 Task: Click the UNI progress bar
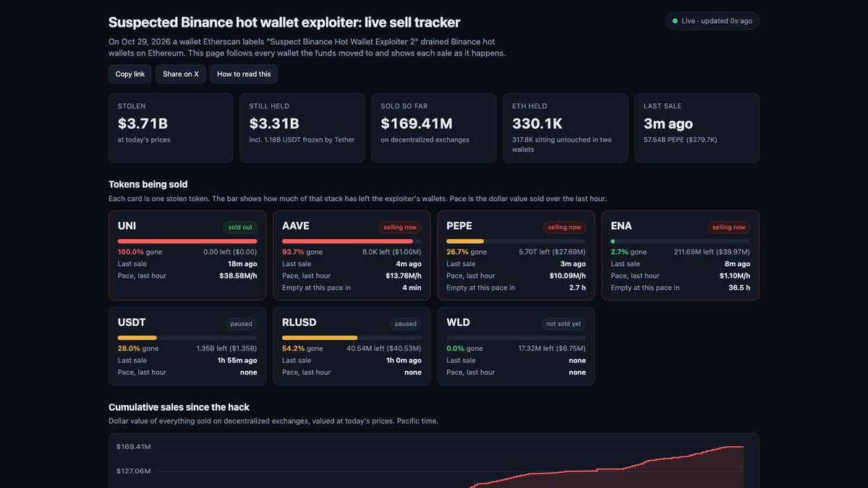coord(187,241)
